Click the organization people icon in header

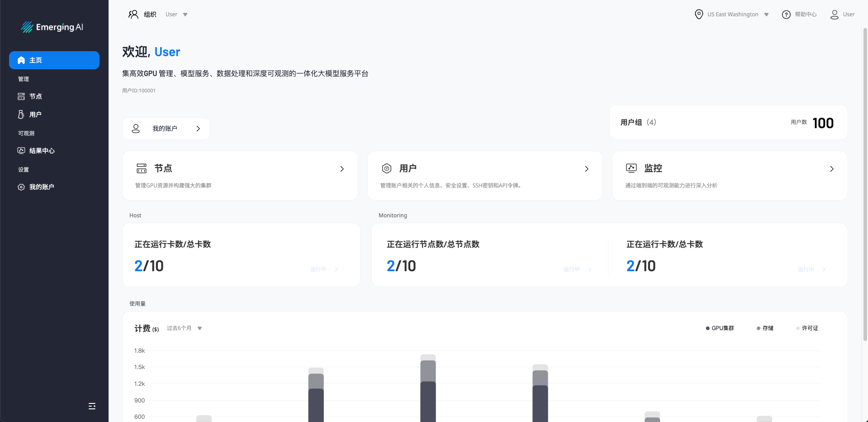pyautogui.click(x=133, y=14)
